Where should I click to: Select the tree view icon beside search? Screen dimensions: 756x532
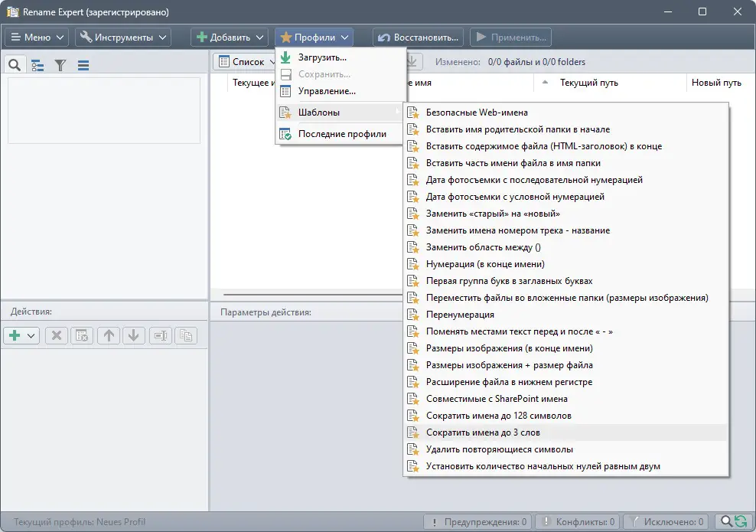click(37, 65)
